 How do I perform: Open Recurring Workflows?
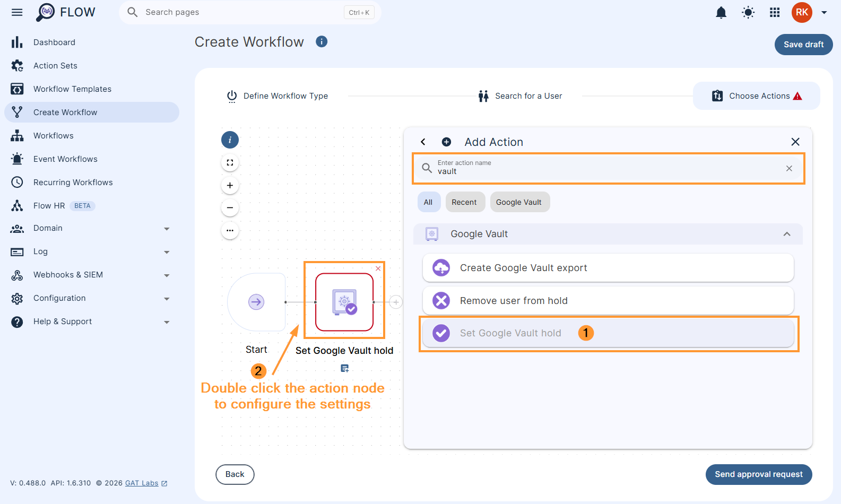[x=92, y=183]
